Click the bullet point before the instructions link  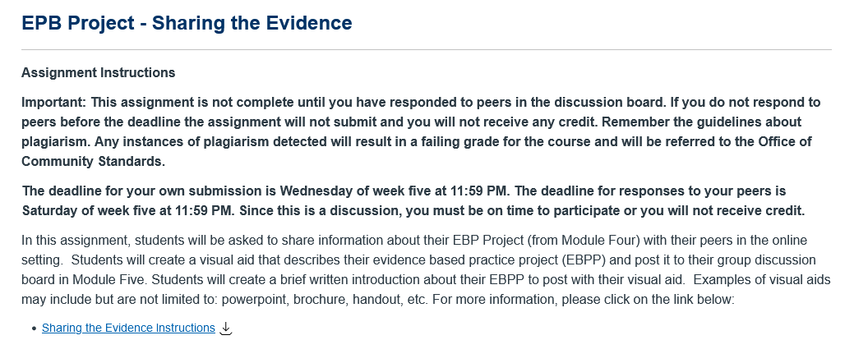tap(35, 329)
